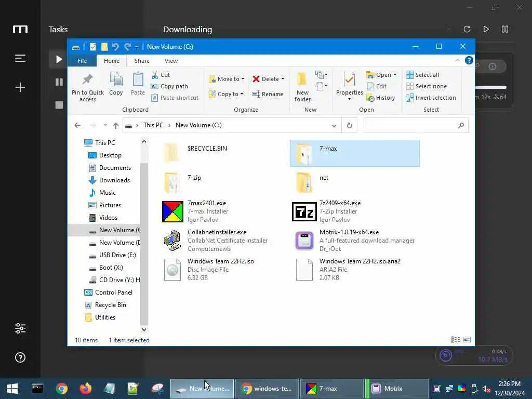Select Motrix-1.8.19-x64.exe file

[355, 241]
